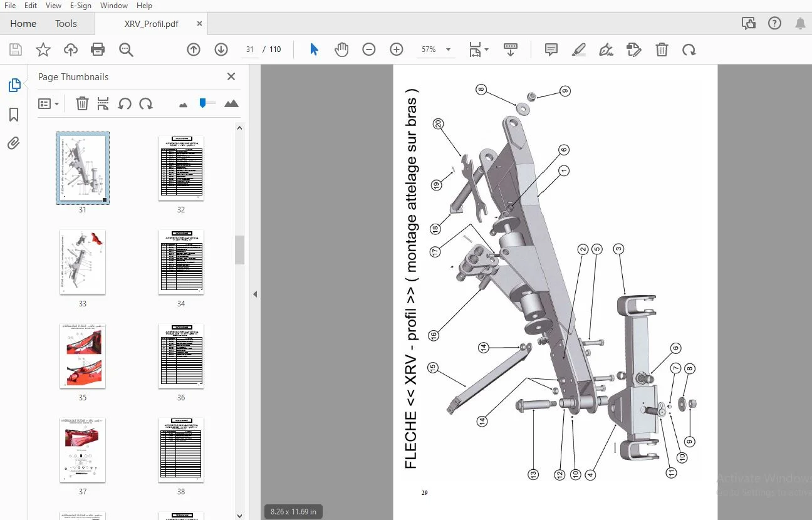The height and width of the screenshot is (520, 812).
Task: Open the Bookmarks sidebar panel
Action: point(14,115)
